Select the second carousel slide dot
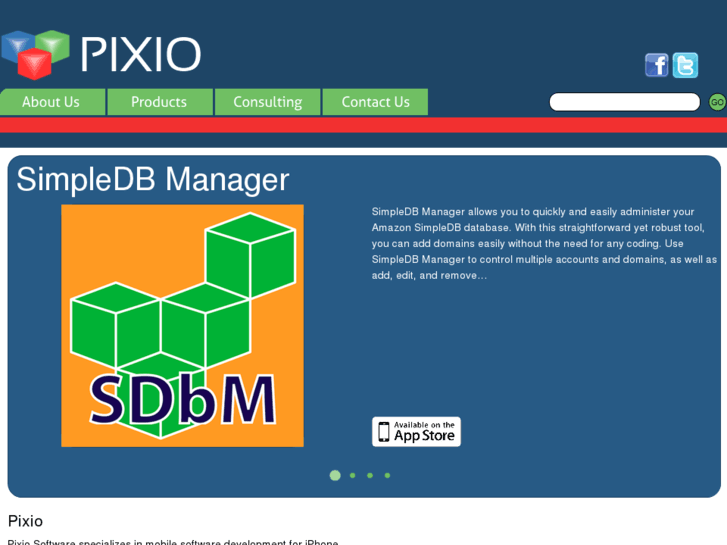 (x=353, y=475)
